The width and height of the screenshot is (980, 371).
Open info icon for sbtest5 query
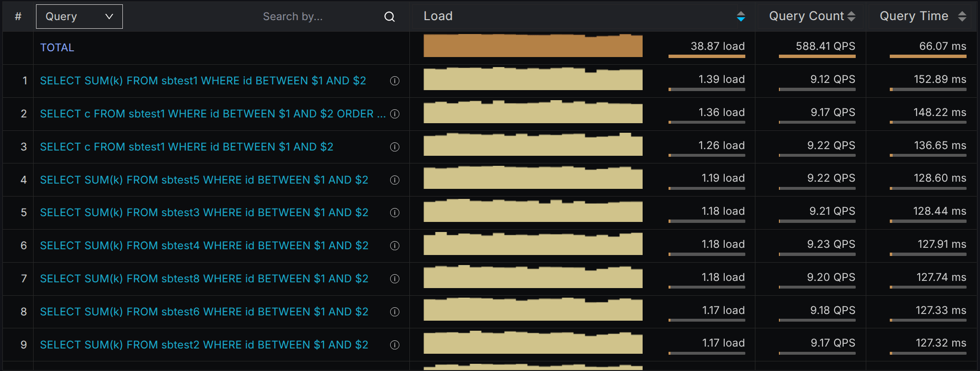pos(394,180)
